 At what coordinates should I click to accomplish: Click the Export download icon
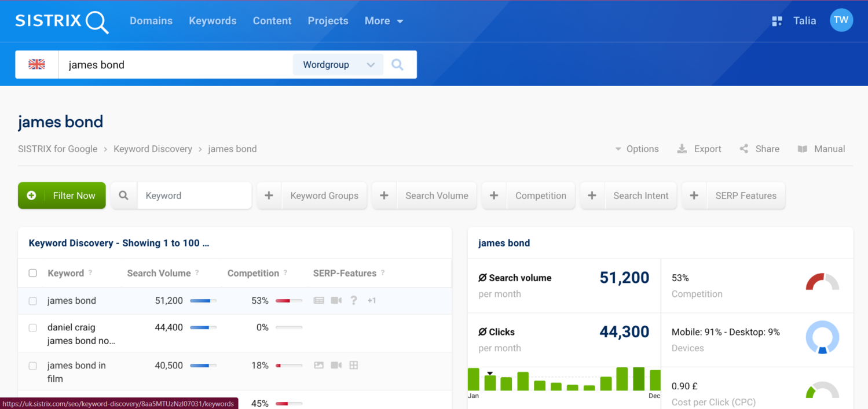pos(682,149)
